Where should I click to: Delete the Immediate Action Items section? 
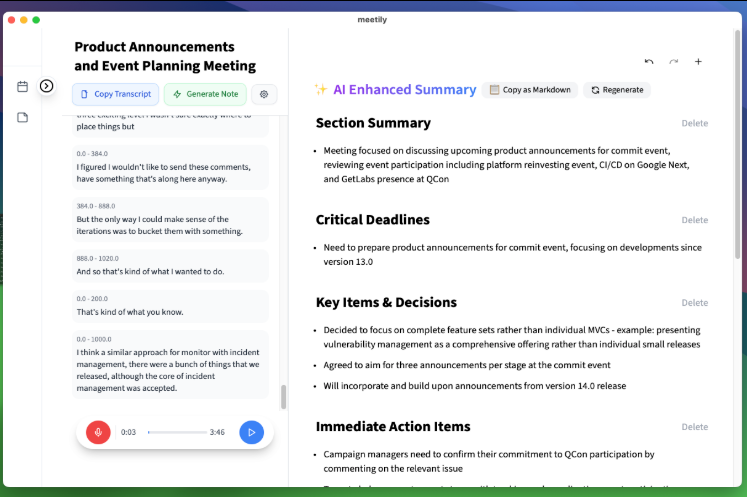coord(695,427)
